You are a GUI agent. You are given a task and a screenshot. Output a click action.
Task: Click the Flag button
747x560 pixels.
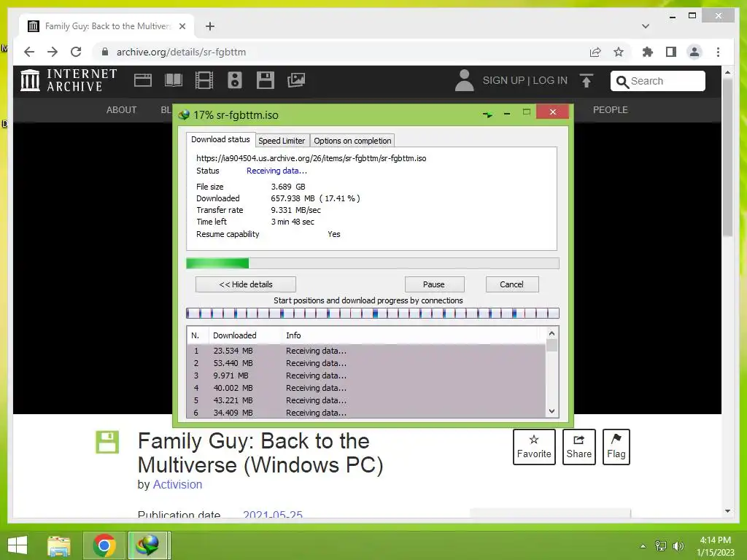pyautogui.click(x=616, y=447)
